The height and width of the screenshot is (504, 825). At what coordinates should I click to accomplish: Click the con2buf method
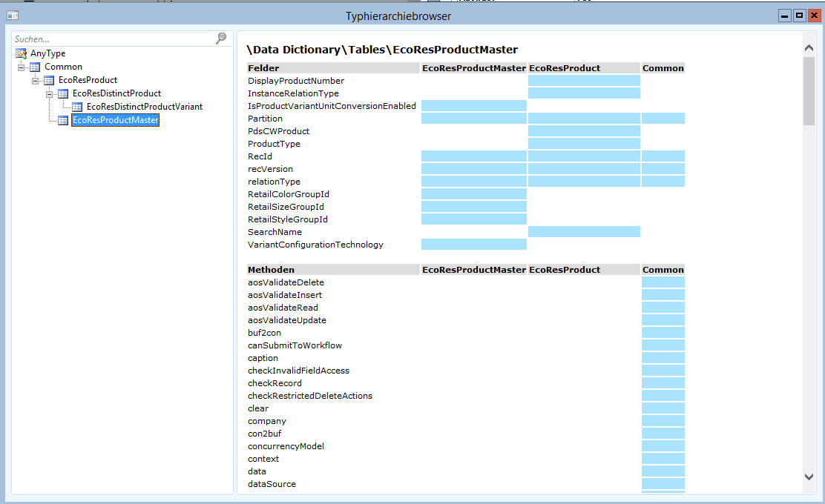pyautogui.click(x=264, y=434)
